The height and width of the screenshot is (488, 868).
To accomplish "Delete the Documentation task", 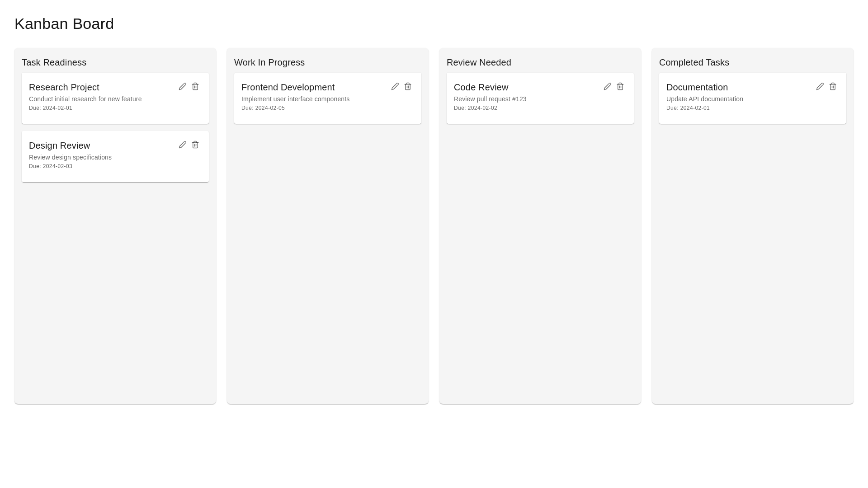I will (x=833, y=86).
